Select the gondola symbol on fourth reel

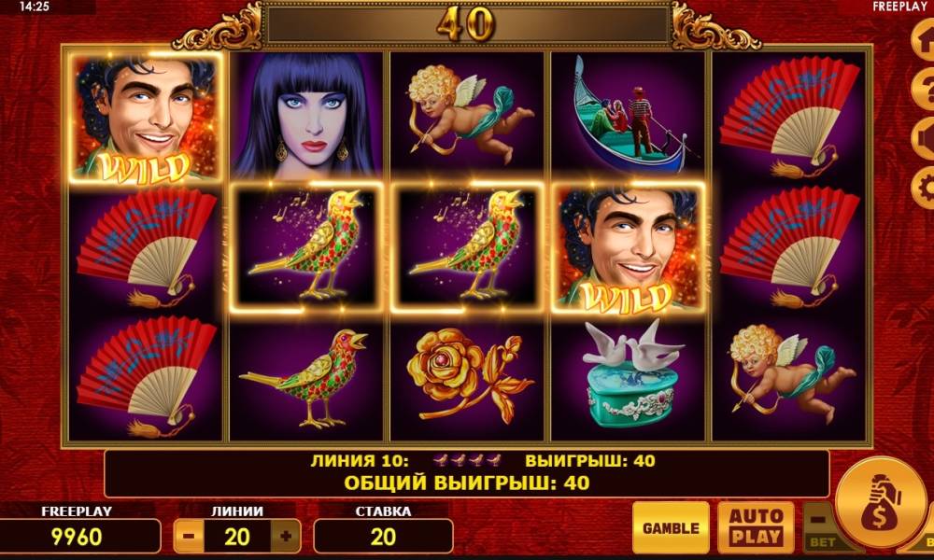(629, 116)
